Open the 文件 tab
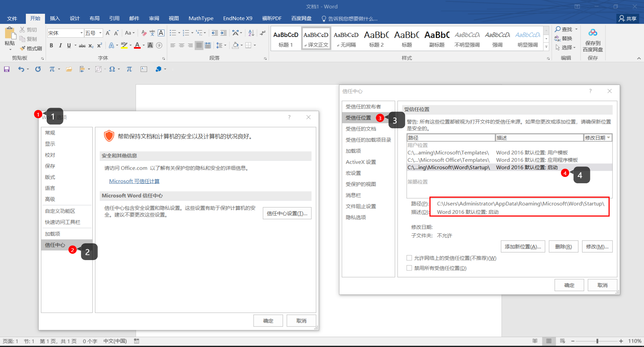The height and width of the screenshot is (347, 644). tap(12, 18)
